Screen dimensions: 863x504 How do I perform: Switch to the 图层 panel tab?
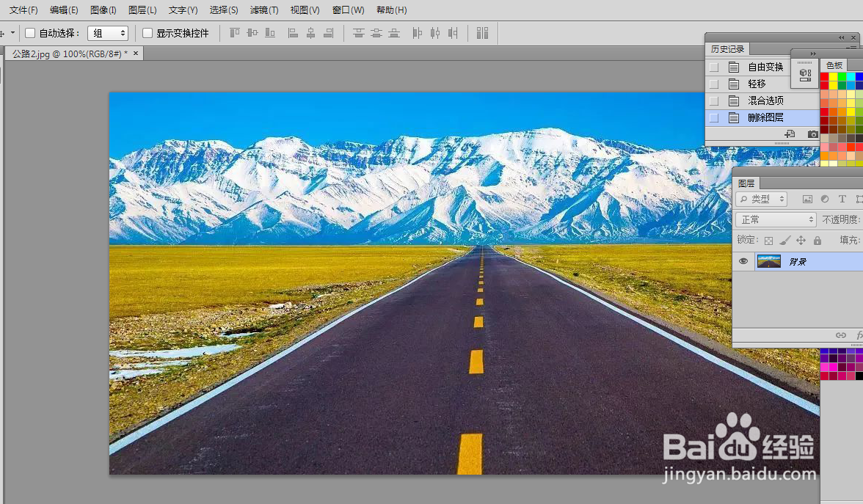[x=746, y=183]
